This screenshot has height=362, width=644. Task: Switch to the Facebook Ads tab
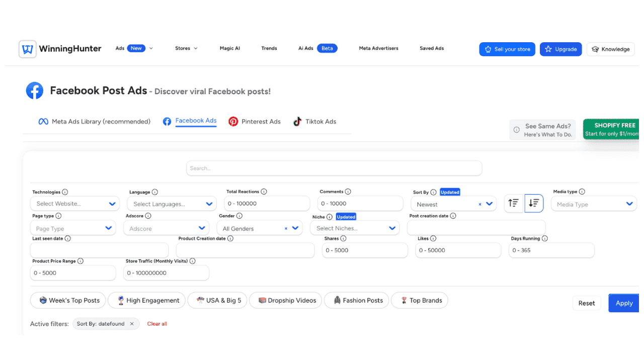(196, 121)
